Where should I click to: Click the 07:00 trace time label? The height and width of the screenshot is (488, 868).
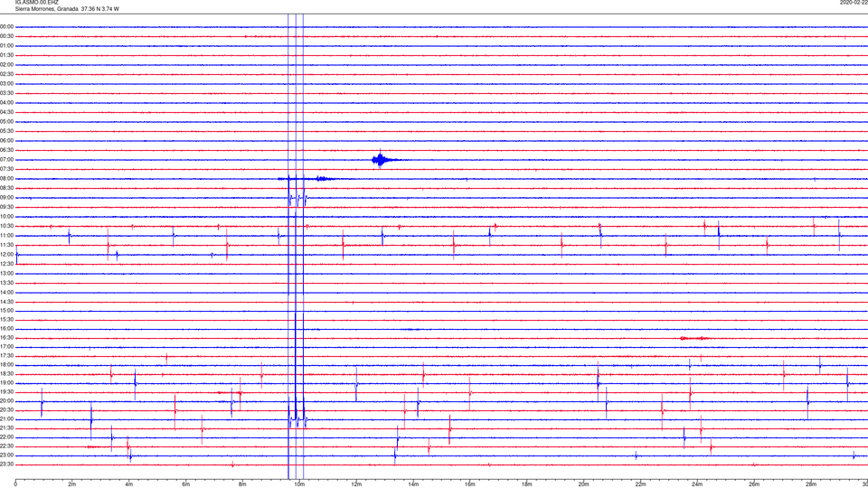(6, 159)
